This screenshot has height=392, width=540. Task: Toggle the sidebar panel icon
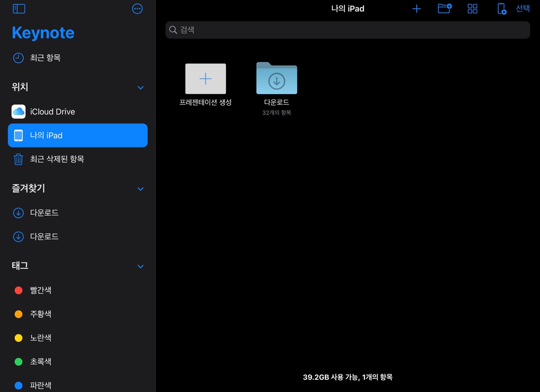tap(19, 8)
